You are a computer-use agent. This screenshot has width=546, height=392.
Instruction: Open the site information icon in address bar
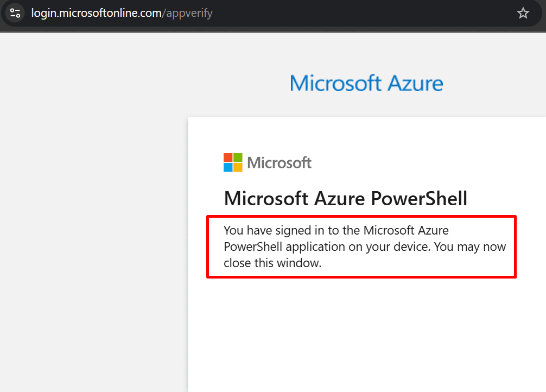pos(15,13)
